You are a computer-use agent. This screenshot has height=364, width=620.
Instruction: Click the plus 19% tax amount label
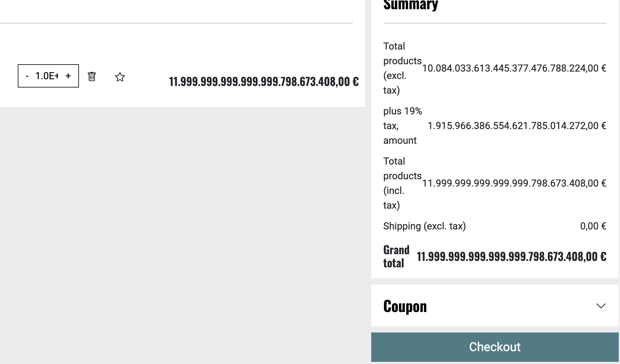(402, 125)
